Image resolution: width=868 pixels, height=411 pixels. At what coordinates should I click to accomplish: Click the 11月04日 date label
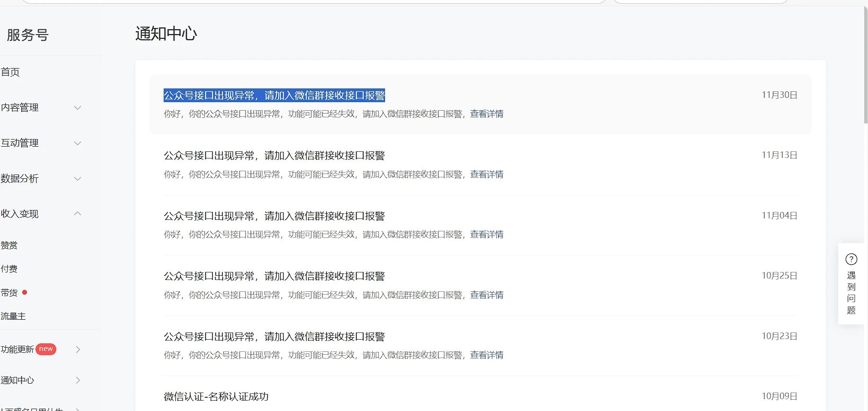click(780, 216)
